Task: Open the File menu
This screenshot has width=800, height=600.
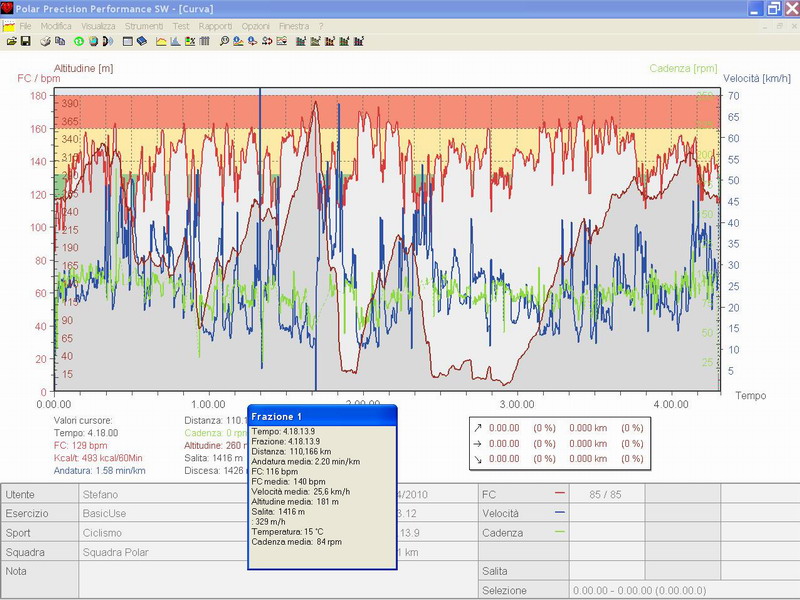Action: [x=25, y=24]
